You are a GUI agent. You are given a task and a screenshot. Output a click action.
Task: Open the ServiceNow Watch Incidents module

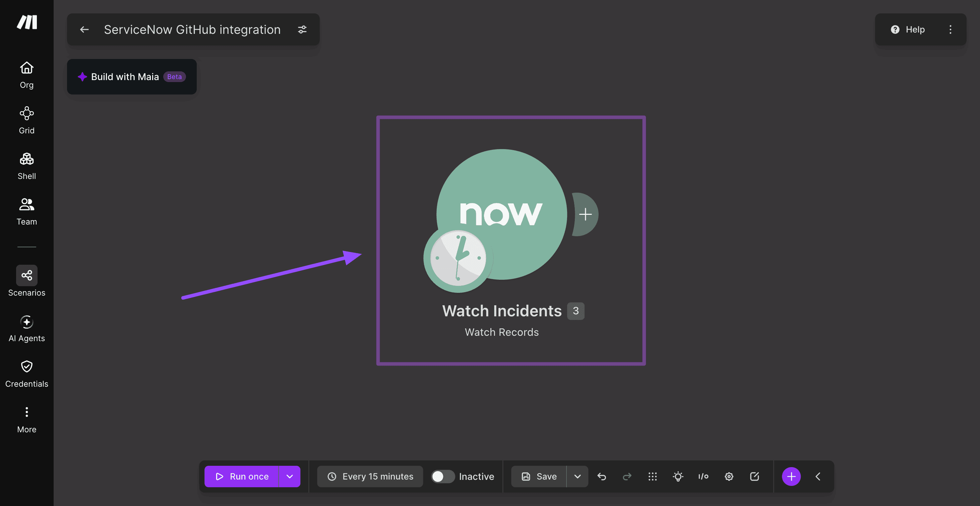(x=501, y=214)
